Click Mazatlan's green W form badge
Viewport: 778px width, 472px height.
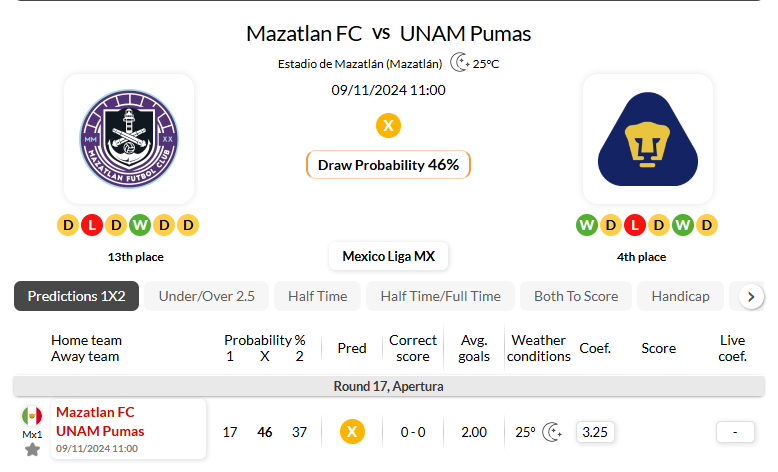pos(140,225)
